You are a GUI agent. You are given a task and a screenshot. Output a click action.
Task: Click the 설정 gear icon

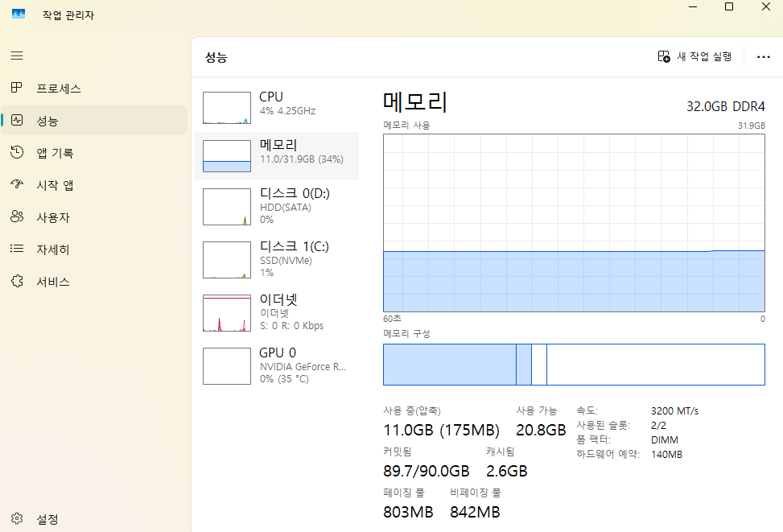click(17, 518)
